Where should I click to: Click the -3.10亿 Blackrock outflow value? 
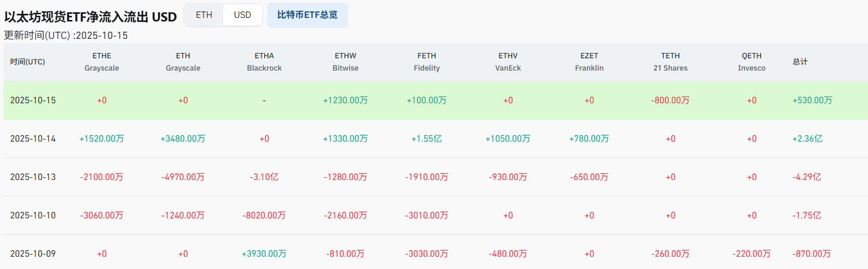coord(264,177)
